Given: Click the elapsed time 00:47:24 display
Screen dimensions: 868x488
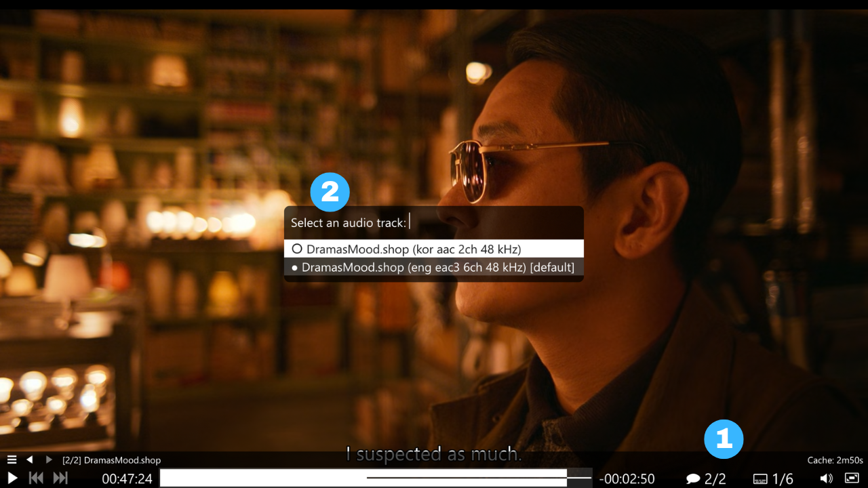Looking at the screenshot, I should coord(127,478).
